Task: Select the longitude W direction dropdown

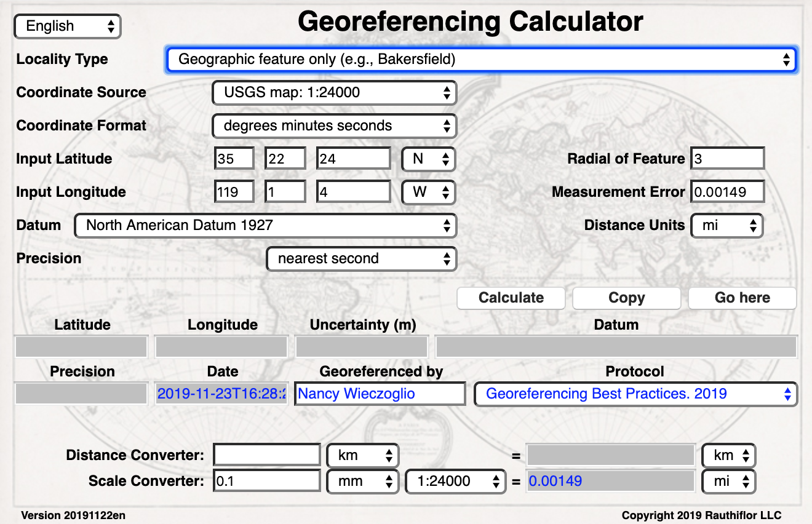Action: click(x=428, y=193)
